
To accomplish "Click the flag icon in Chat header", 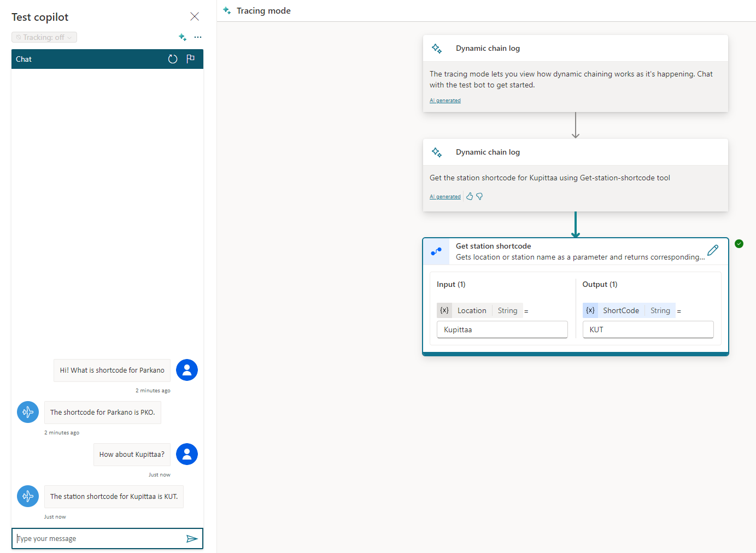I will click(x=190, y=59).
